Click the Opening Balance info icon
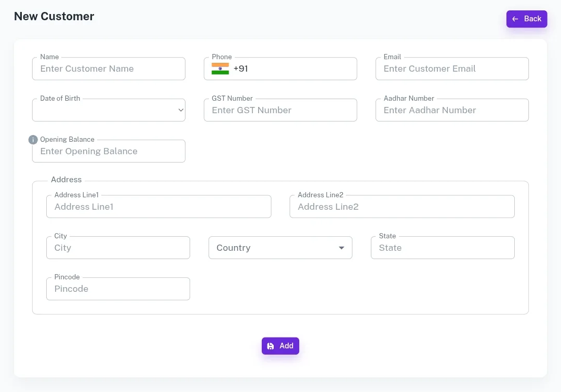The height and width of the screenshot is (392, 561). click(x=33, y=140)
